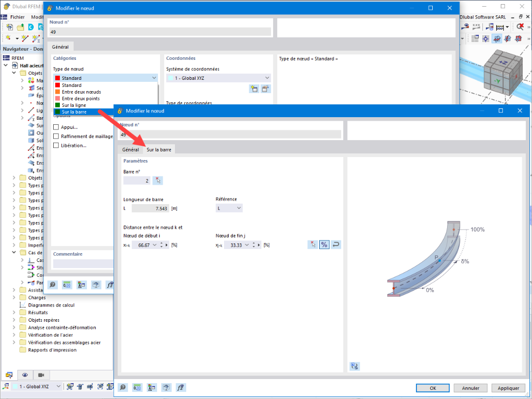532x399 pixels.
Task: Click the new line tool icon in toolbar
Action: pos(25,38)
